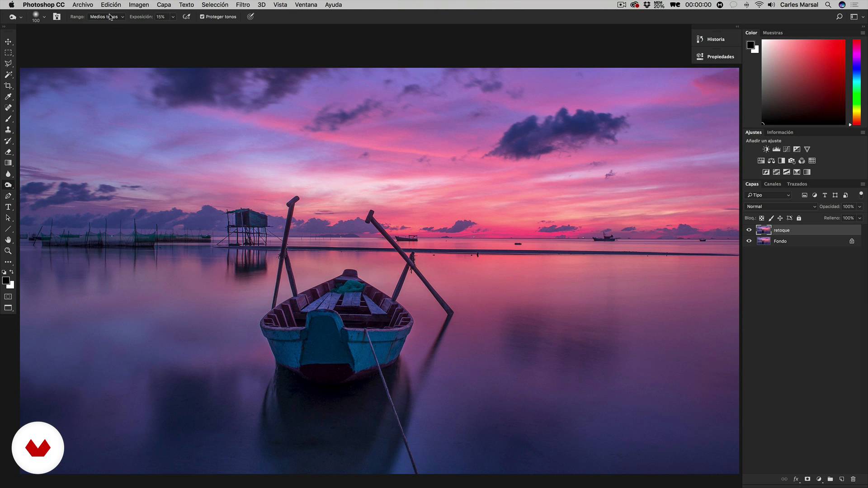
Task: Open the Filtro menu
Action: (242, 5)
